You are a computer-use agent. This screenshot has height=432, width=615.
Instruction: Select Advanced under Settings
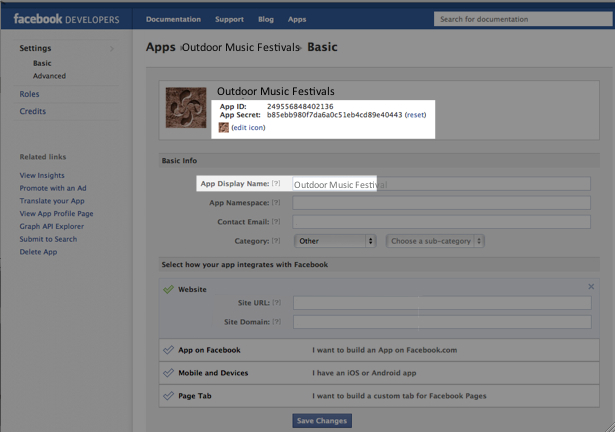point(49,76)
